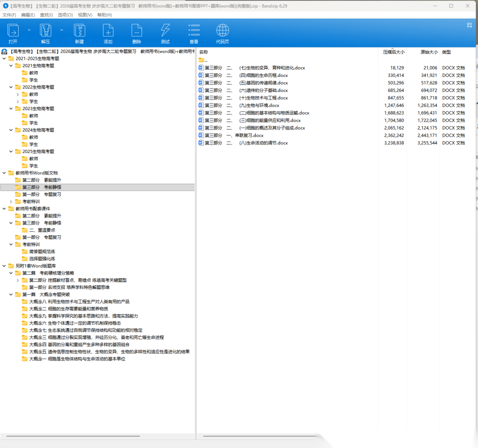Collapse the 2021-2025生物高考题 folder
The height and width of the screenshot is (448, 478).
tap(4, 58)
